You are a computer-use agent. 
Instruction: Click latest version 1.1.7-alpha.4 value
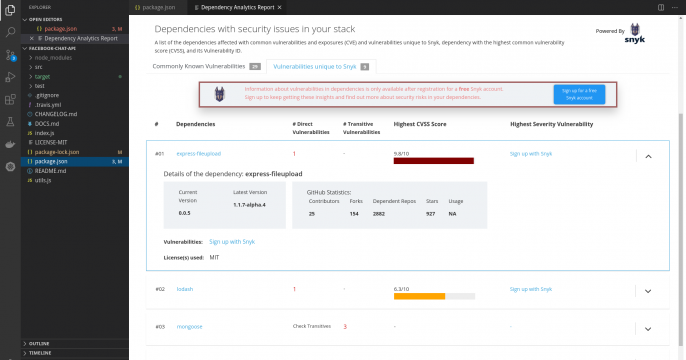click(249, 205)
